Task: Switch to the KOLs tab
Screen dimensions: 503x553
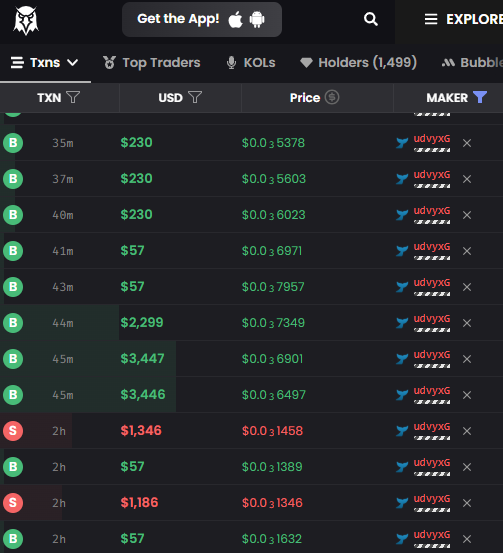Action: [251, 63]
